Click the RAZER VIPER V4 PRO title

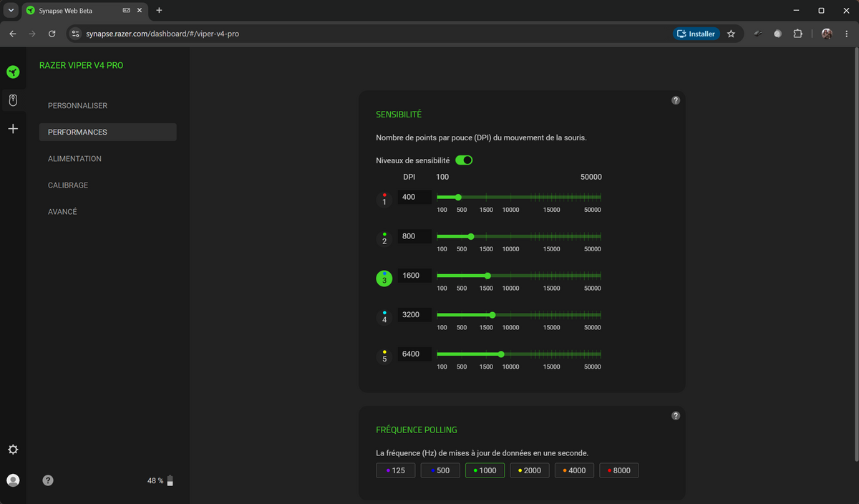(x=82, y=65)
